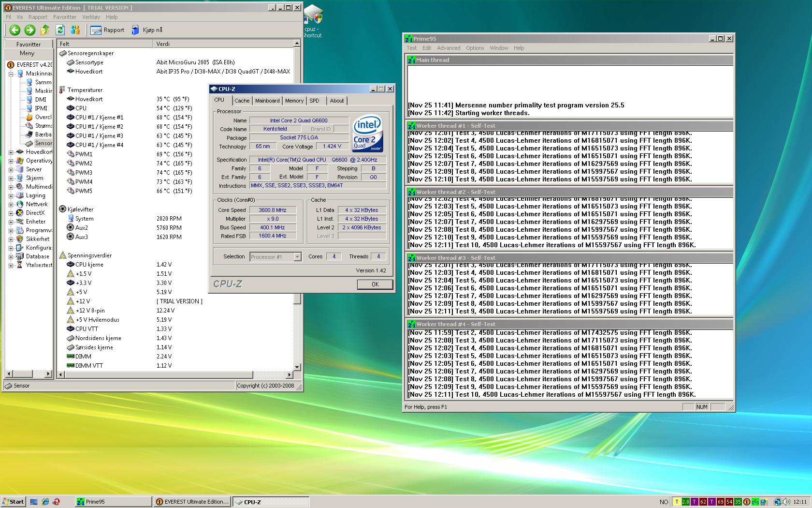Click the Refresh icon in EVEREST toolbar
The height and width of the screenshot is (508, 812).
(60, 30)
